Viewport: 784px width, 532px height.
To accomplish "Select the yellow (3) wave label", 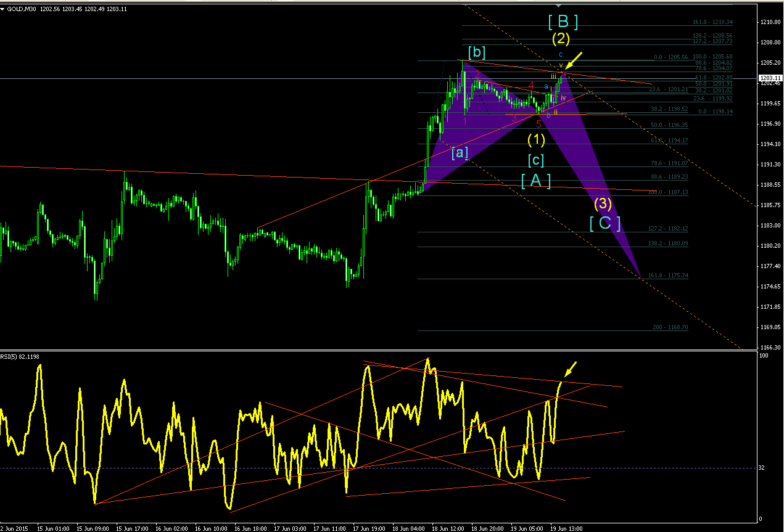I will 603,203.
